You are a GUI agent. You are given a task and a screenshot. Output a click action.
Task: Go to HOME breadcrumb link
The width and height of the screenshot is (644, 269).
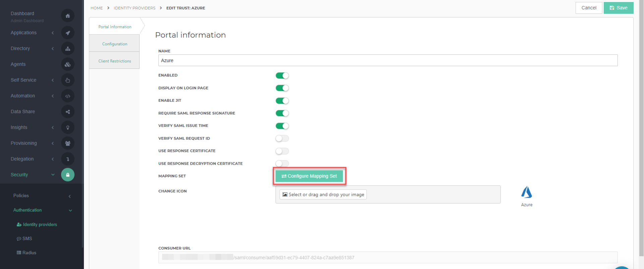click(x=97, y=8)
